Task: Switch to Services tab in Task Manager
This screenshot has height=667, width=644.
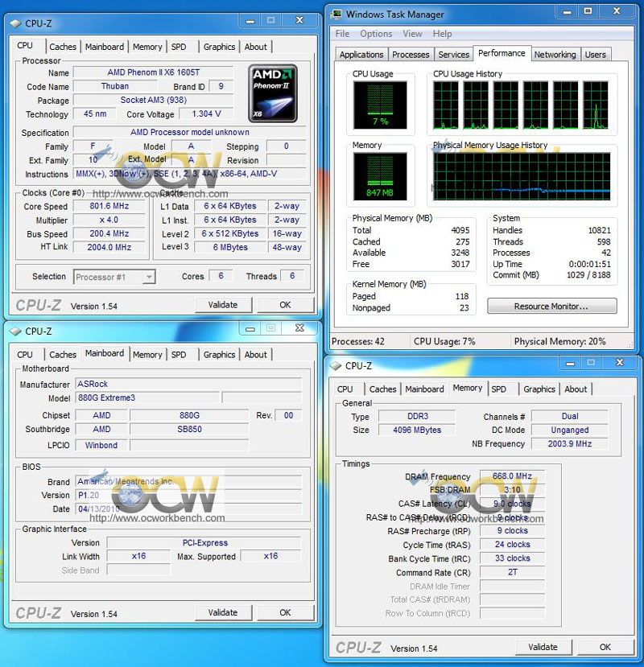Action: click(454, 55)
